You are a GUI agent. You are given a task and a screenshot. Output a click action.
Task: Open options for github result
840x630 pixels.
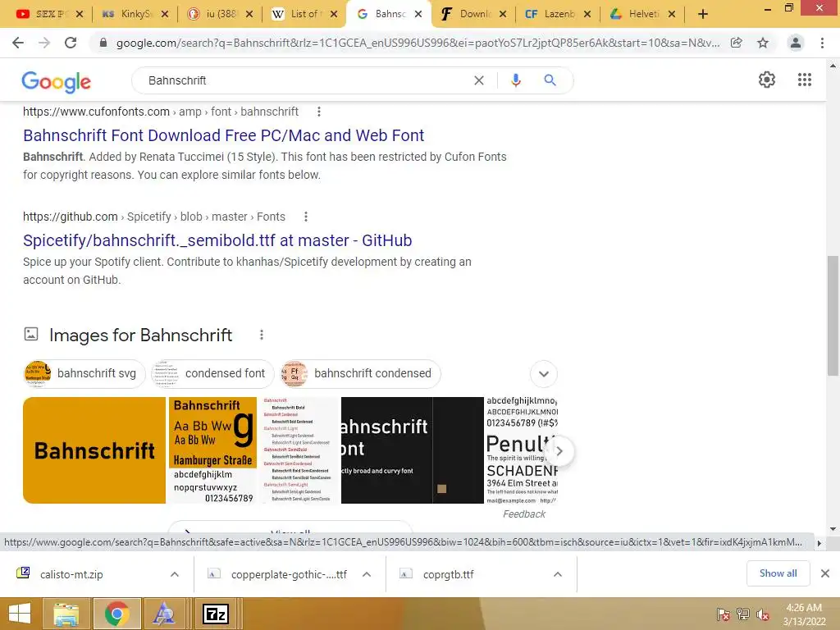[x=306, y=217]
